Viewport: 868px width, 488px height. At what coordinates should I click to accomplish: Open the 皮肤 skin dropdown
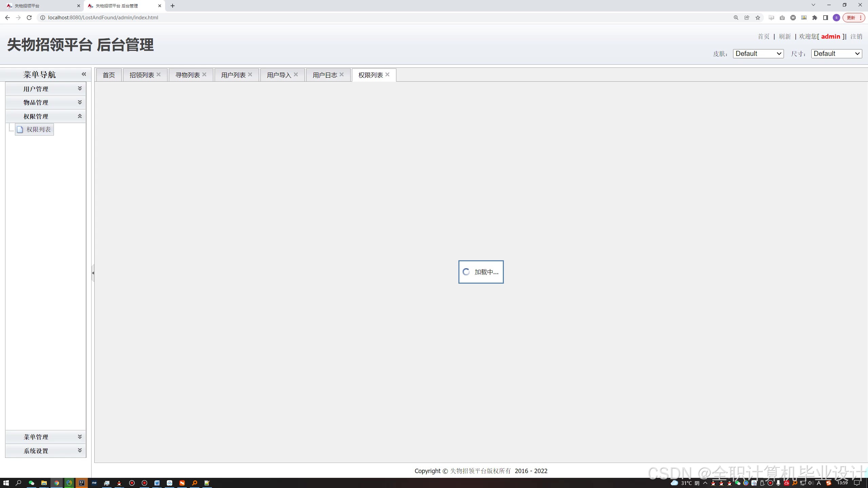[758, 54]
